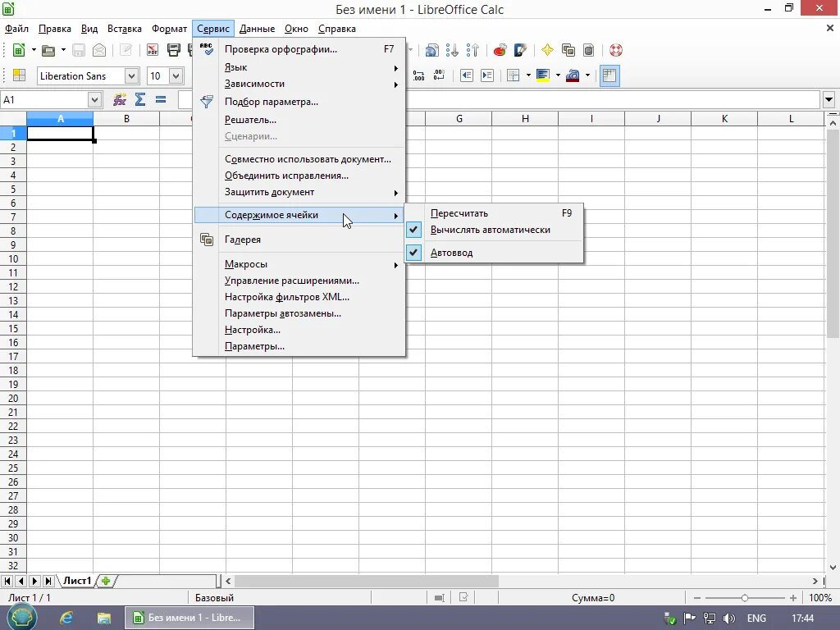
Task: Click the Save diskette icon
Action: pyautogui.click(x=79, y=50)
